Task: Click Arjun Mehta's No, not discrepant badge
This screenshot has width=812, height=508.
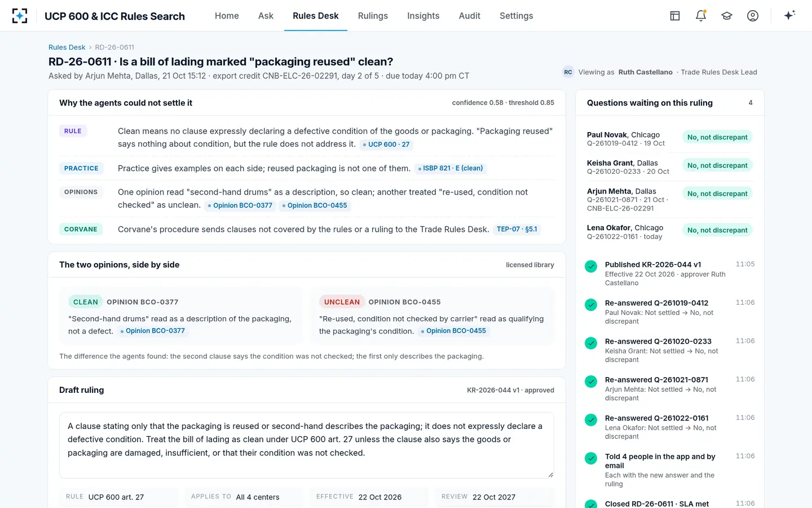Action: click(x=717, y=194)
